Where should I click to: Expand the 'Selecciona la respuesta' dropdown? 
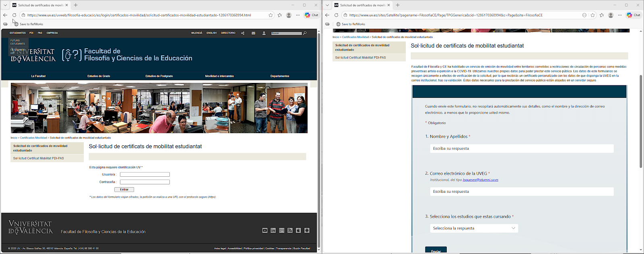pyautogui.click(x=474, y=228)
